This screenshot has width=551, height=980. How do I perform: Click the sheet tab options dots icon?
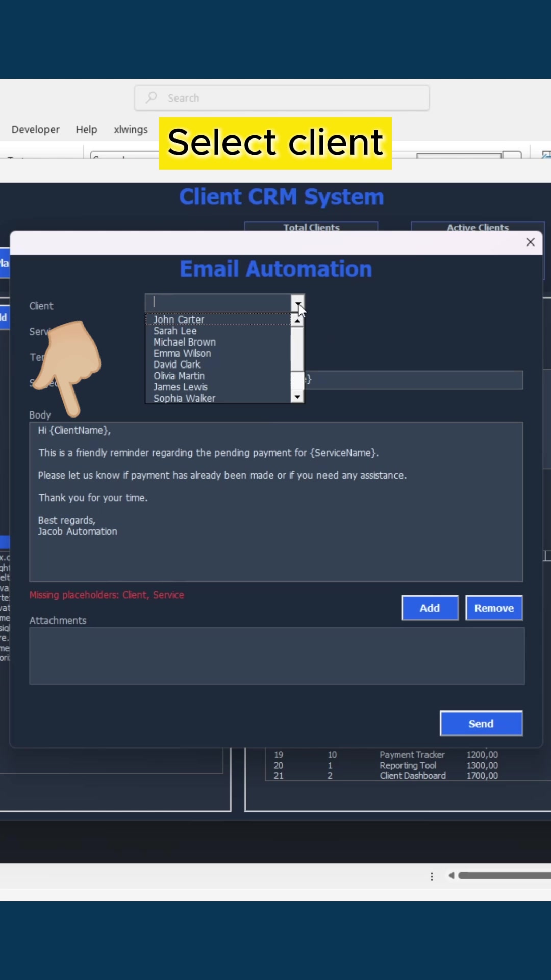pos(432,876)
